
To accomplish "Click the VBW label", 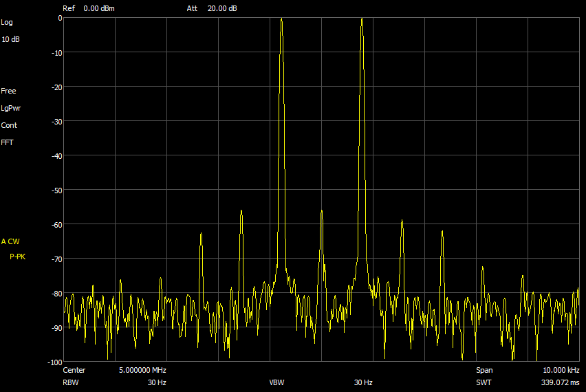I will click(276, 382).
